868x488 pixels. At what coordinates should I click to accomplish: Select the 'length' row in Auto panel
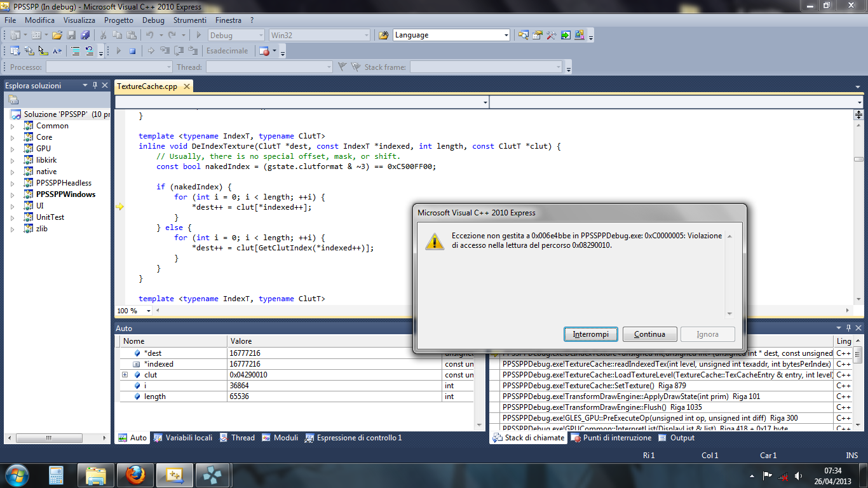click(x=297, y=396)
